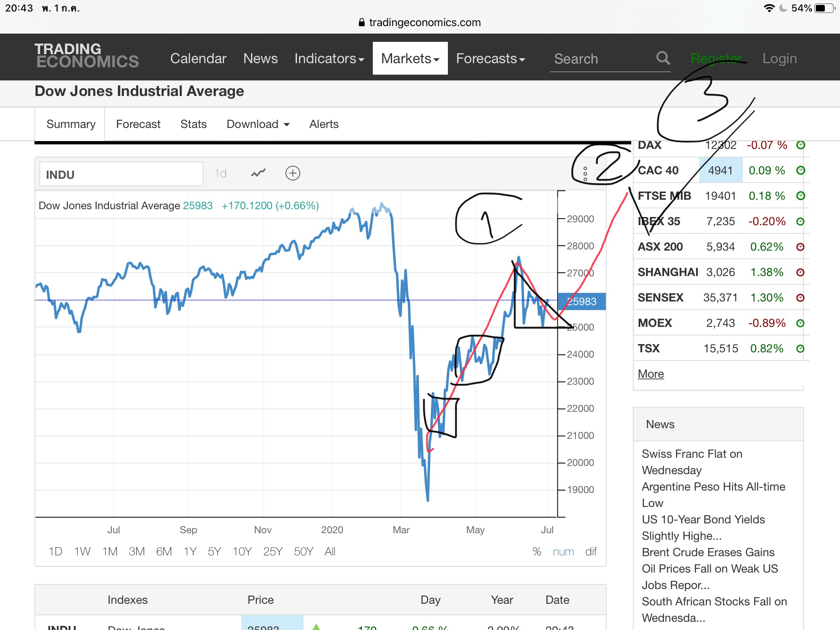The height and width of the screenshot is (630, 840).
Task: Click clock icon in DAX row
Action: 800,145
